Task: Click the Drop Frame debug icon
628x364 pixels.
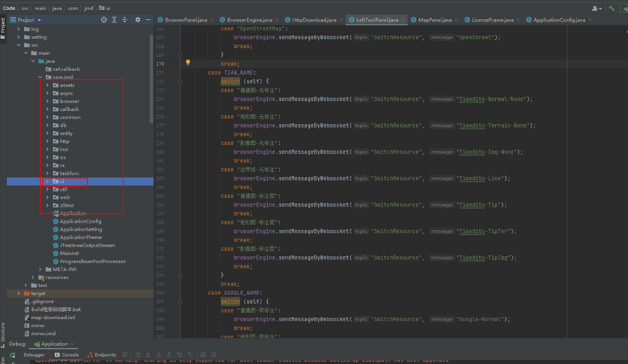Action: point(179,355)
